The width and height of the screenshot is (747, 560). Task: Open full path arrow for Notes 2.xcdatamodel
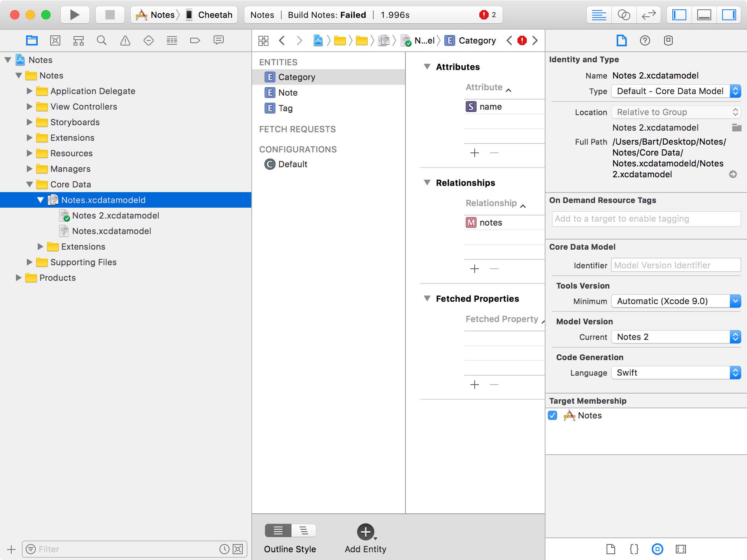(x=733, y=175)
